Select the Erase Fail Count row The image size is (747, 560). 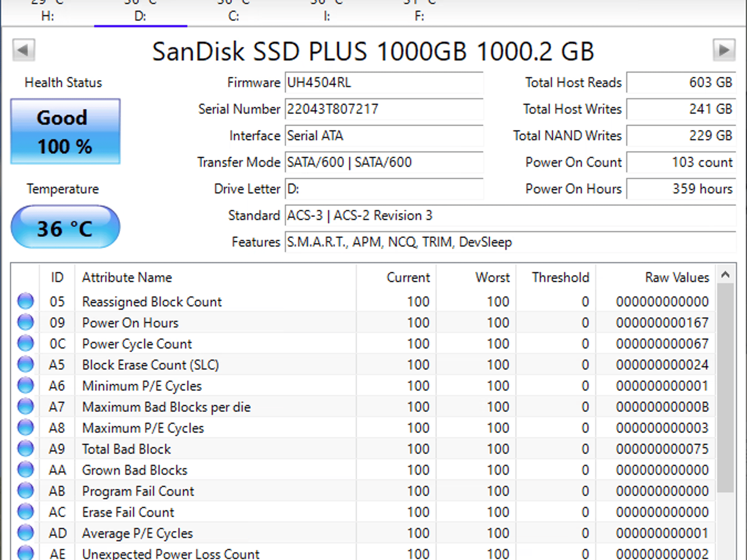[x=363, y=512]
